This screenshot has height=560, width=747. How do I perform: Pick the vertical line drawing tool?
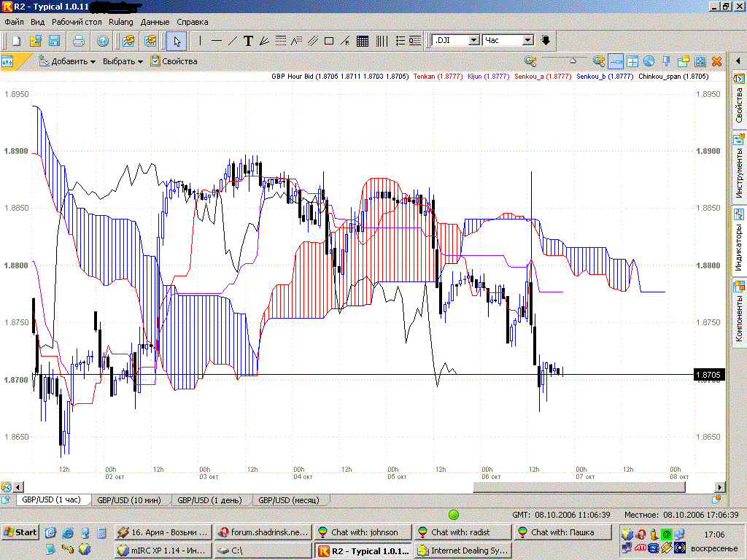pos(201,41)
